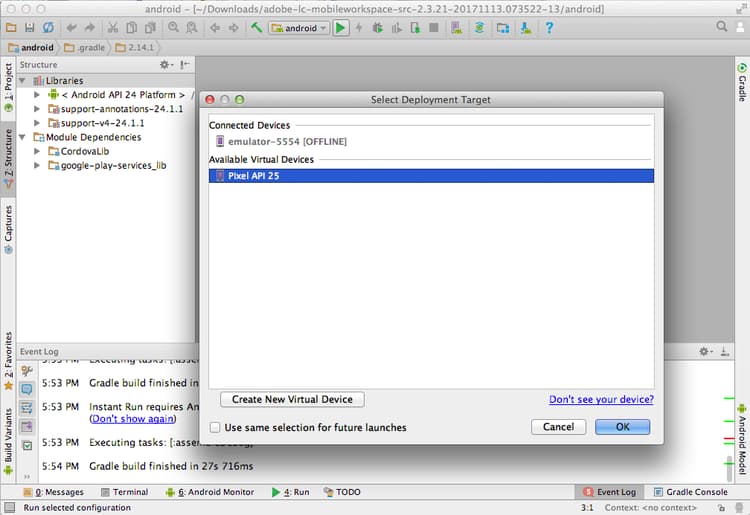Open the Gradle side tab
The image size is (750, 515).
click(742, 82)
